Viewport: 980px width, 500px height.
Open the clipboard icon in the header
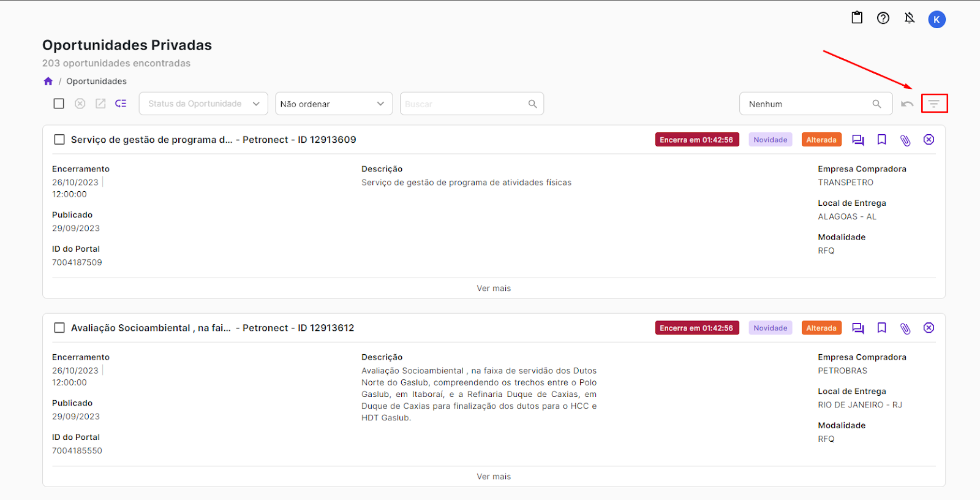point(857,18)
